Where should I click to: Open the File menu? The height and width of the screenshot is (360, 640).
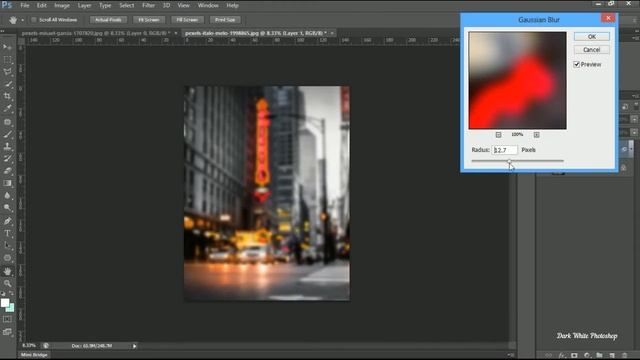point(25,5)
